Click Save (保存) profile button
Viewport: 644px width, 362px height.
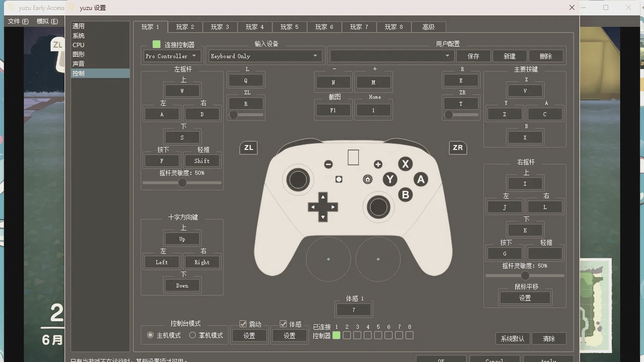tap(473, 56)
